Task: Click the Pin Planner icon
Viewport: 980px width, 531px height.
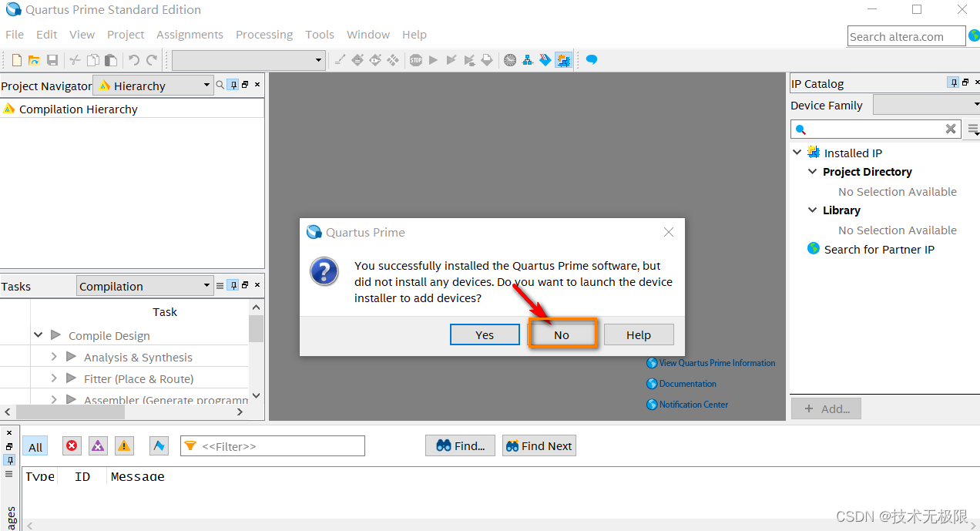Action: (x=375, y=60)
